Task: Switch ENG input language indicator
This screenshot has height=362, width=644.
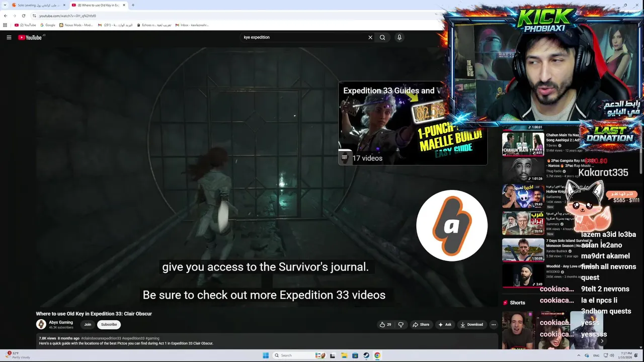Action: tap(597, 355)
